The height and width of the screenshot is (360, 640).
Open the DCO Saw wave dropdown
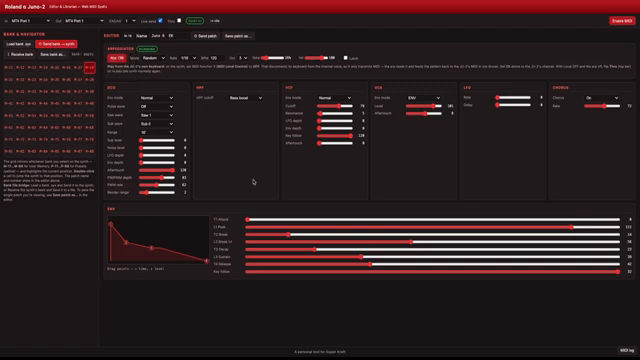pos(157,115)
